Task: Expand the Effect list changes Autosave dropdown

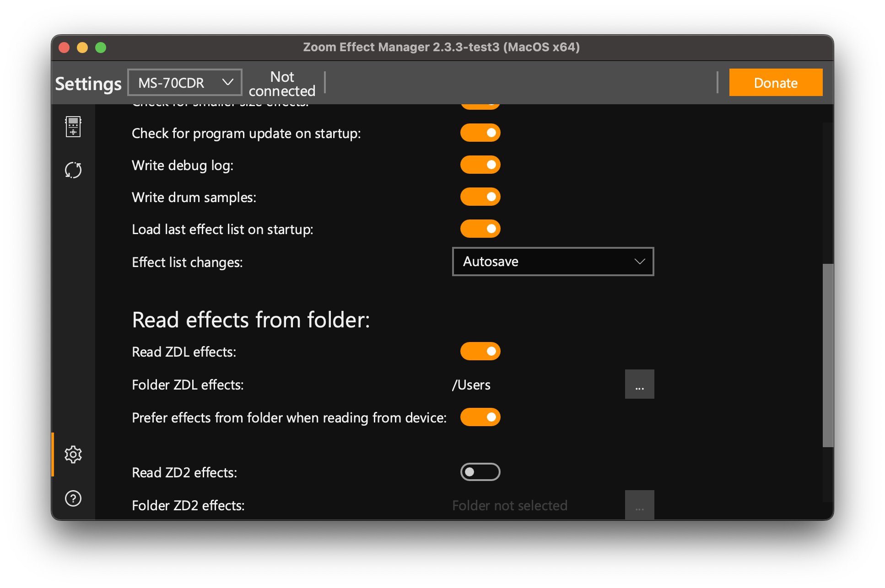Action: pos(553,262)
